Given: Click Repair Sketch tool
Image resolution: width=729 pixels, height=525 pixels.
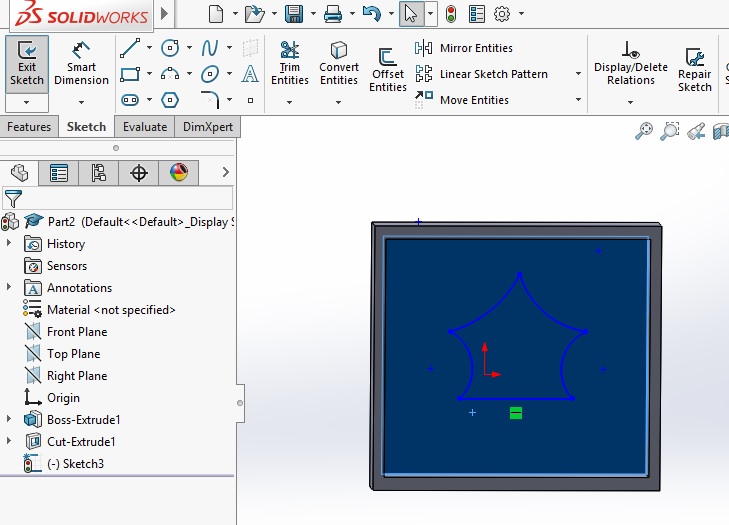Looking at the screenshot, I should point(695,70).
